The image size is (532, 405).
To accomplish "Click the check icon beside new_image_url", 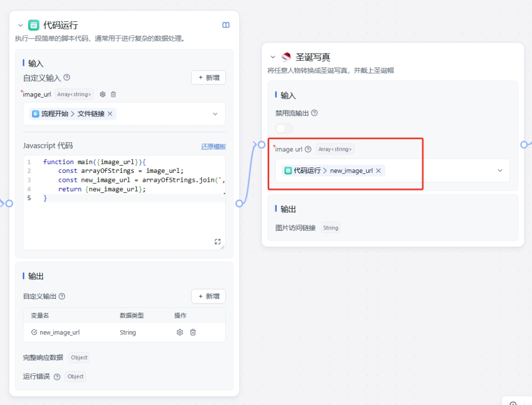I will pyautogui.click(x=34, y=332).
